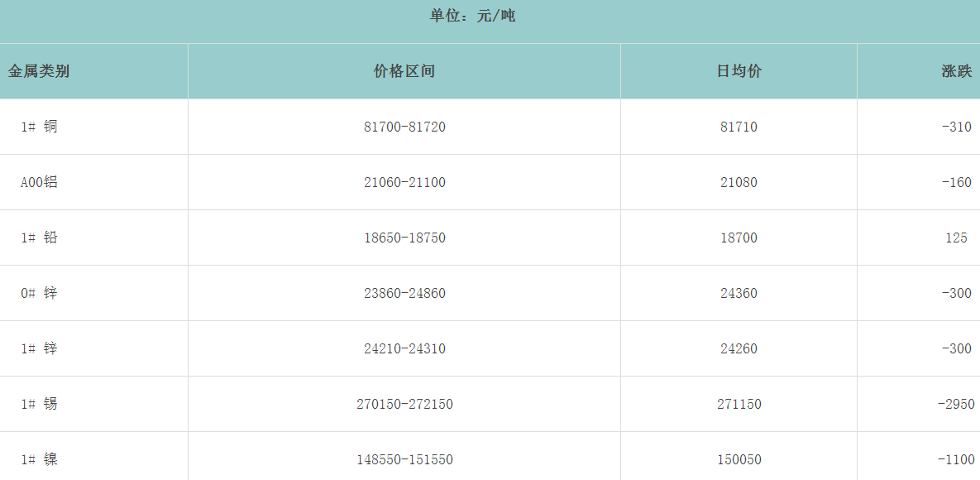The width and height of the screenshot is (980, 480).
Task: Select the copper price change -310
Action: click(956, 127)
